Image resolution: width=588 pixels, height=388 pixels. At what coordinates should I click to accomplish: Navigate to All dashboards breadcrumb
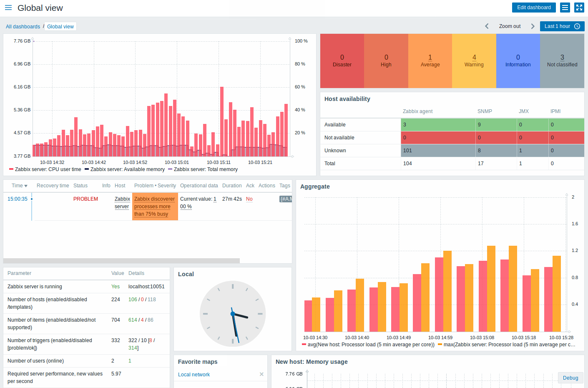coord(23,26)
